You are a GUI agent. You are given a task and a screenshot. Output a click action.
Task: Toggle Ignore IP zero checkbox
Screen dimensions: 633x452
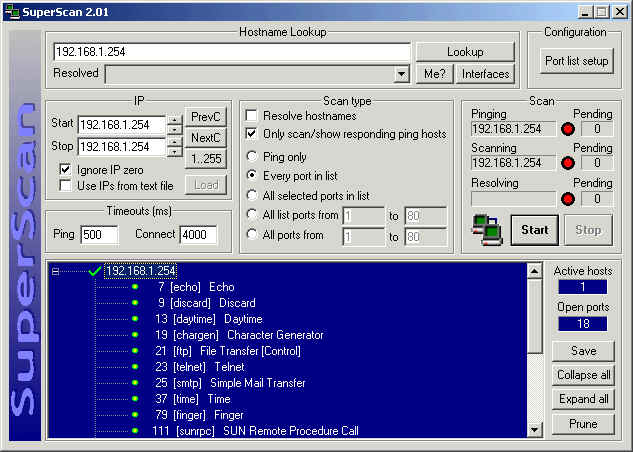(x=65, y=170)
